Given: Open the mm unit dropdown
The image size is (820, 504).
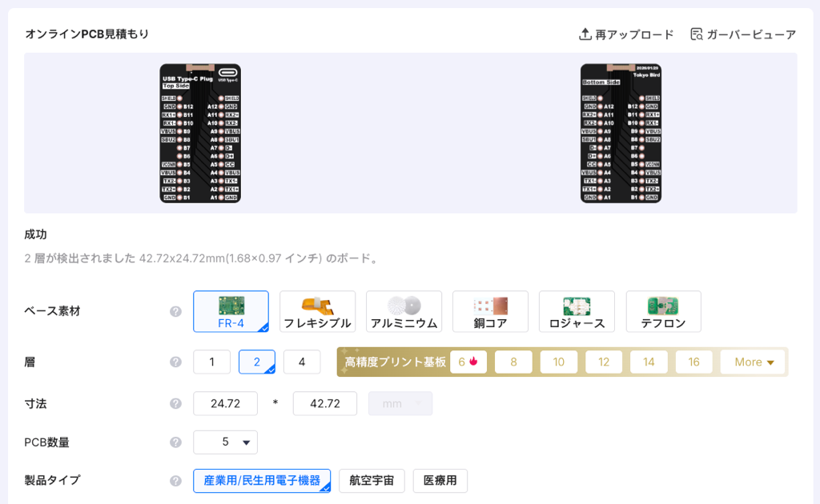Looking at the screenshot, I should 400,403.
